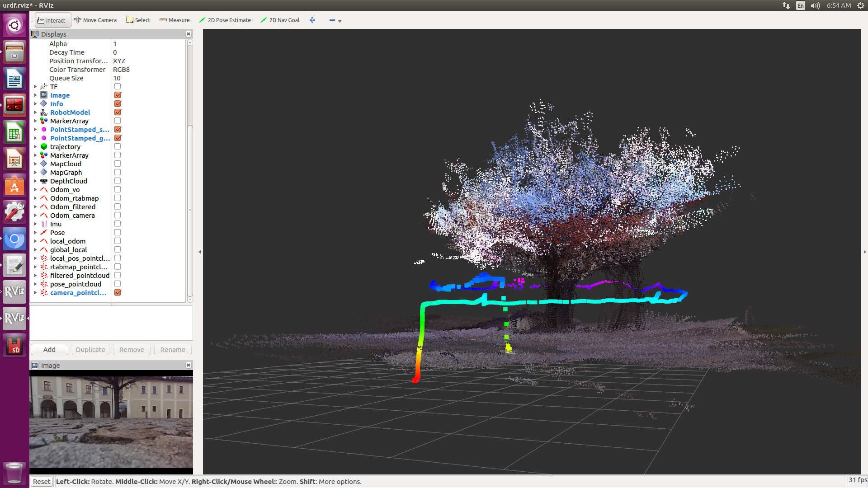Open RViz from the Ubuntu launcher
The height and width of the screenshot is (488, 868).
[x=14, y=291]
